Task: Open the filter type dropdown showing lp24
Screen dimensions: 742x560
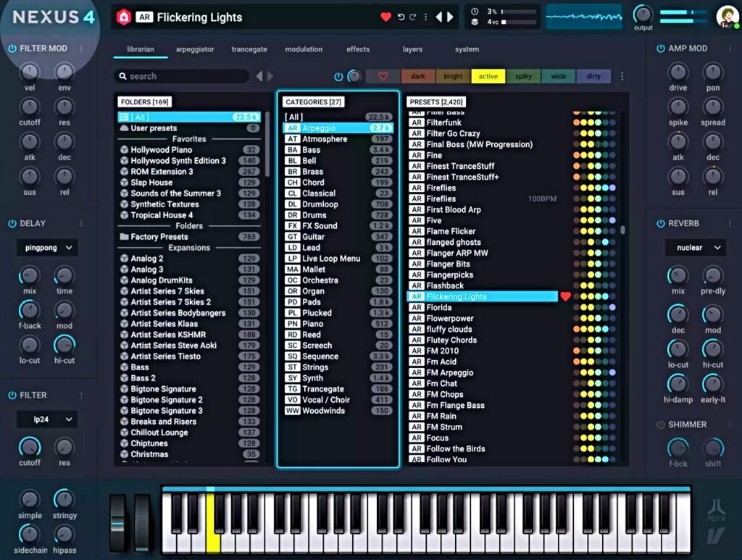Action: pos(46,419)
